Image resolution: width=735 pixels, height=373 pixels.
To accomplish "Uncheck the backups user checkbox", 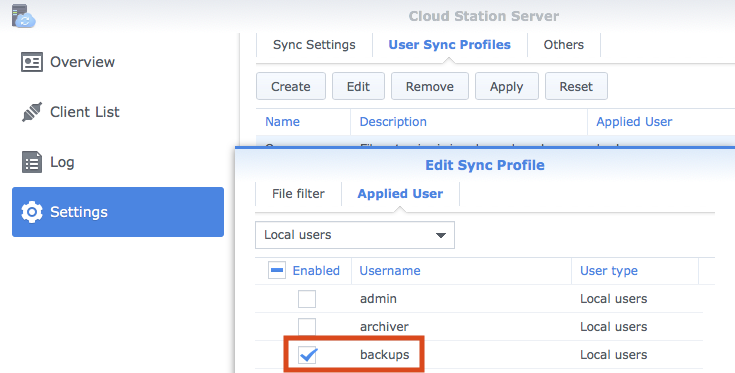I will pyautogui.click(x=308, y=355).
